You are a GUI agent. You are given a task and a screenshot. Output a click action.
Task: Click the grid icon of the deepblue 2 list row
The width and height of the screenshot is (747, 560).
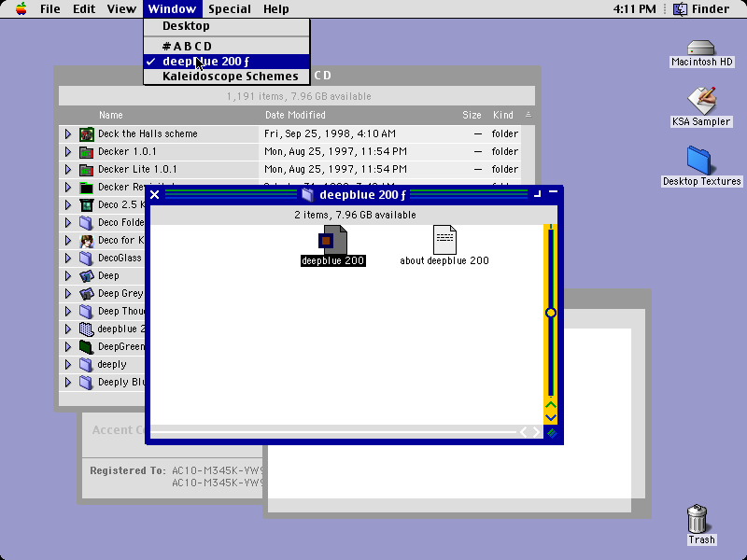[86, 329]
